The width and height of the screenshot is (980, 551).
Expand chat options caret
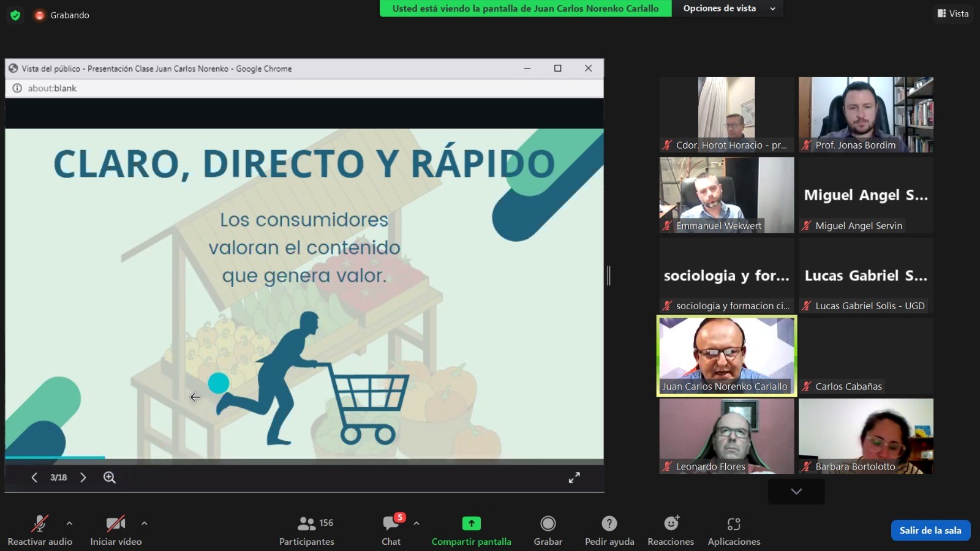pos(417,523)
